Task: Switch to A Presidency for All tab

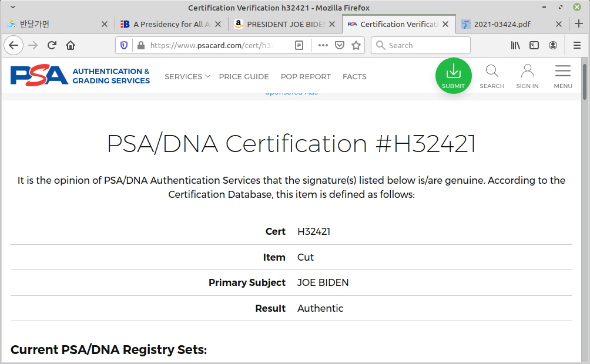Action: [171, 24]
